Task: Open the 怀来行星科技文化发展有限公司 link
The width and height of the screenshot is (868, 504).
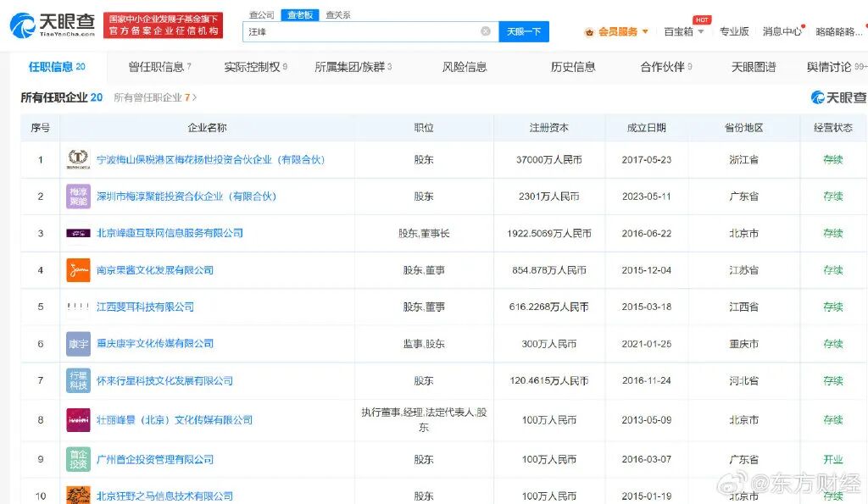Action: [x=164, y=380]
